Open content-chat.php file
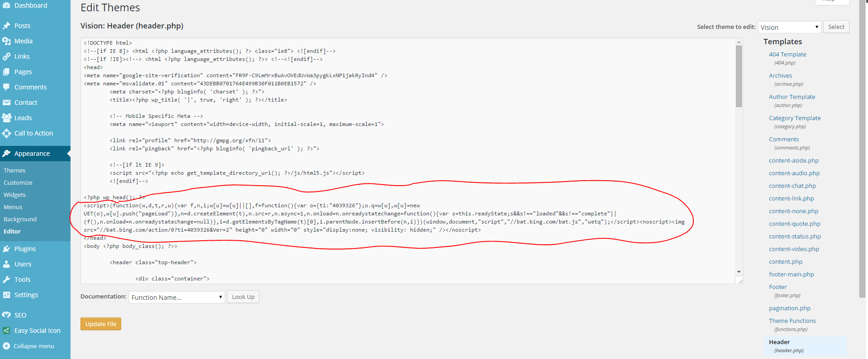Screen dimensions: 868x359 (793, 186)
